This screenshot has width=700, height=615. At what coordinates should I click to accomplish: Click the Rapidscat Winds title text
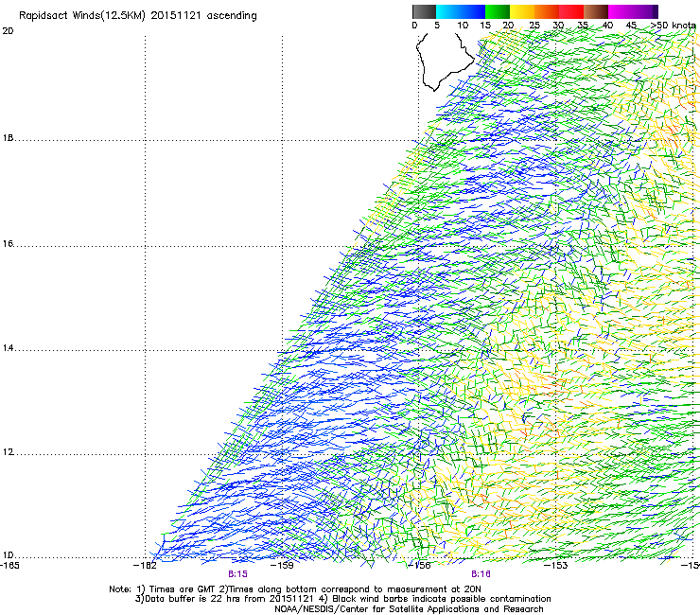(x=138, y=16)
